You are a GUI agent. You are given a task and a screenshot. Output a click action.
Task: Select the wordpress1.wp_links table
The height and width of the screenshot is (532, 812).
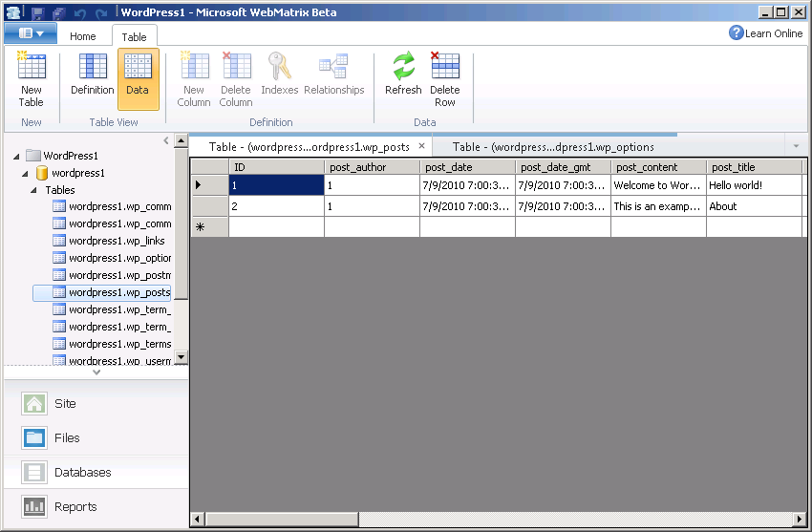tap(109, 241)
